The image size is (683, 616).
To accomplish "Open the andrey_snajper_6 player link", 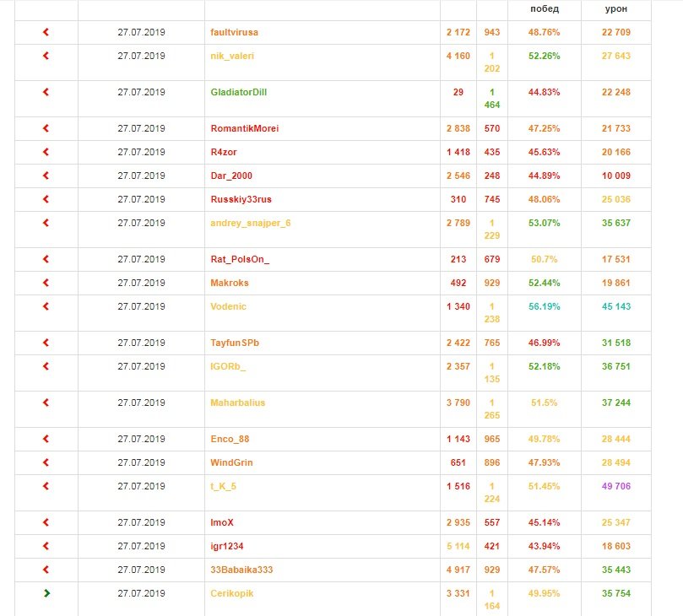I will (251, 223).
